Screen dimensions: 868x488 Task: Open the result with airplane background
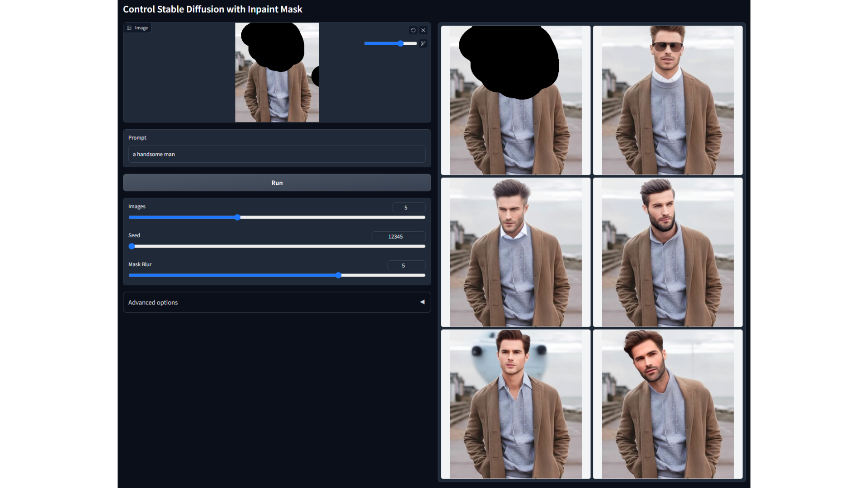point(516,404)
